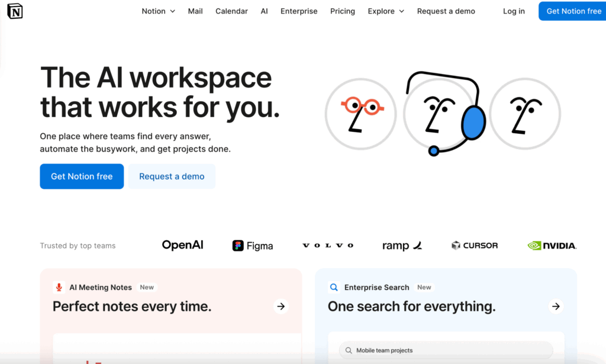Click the magnifier in Mobile team projects field
606x364 pixels.
pos(349,350)
